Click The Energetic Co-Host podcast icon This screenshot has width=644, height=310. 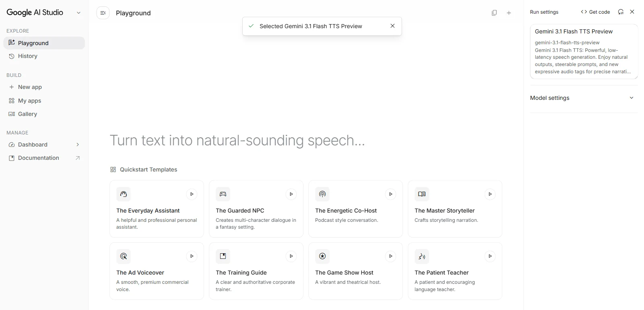[322, 194]
